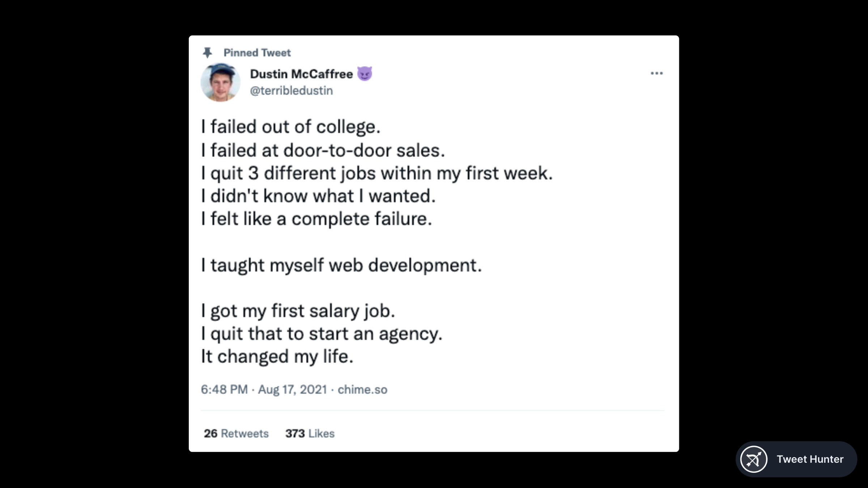Click the "quit that to start an agency" line
Image resolution: width=868 pixels, height=488 pixels.
click(322, 334)
